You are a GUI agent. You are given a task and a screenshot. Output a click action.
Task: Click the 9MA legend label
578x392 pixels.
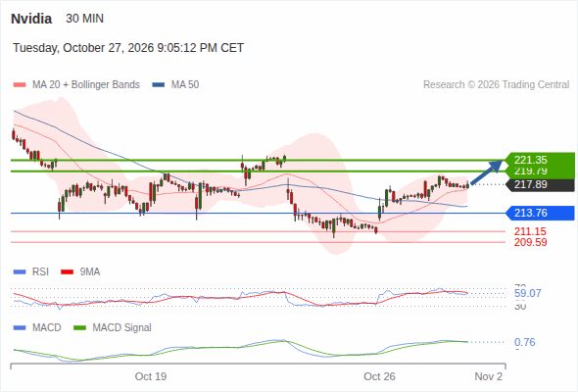[90, 272]
